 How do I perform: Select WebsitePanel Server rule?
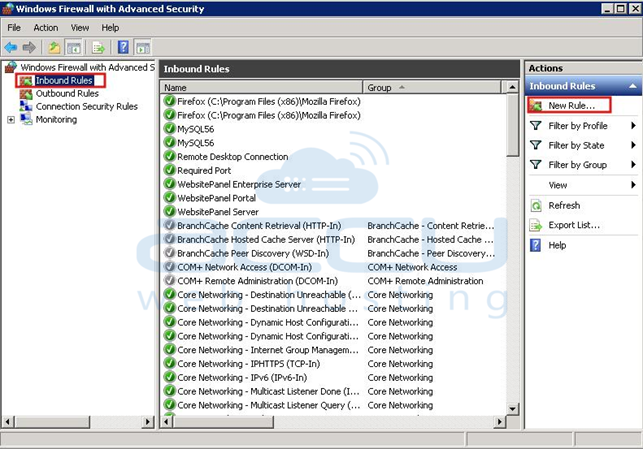[x=218, y=212]
